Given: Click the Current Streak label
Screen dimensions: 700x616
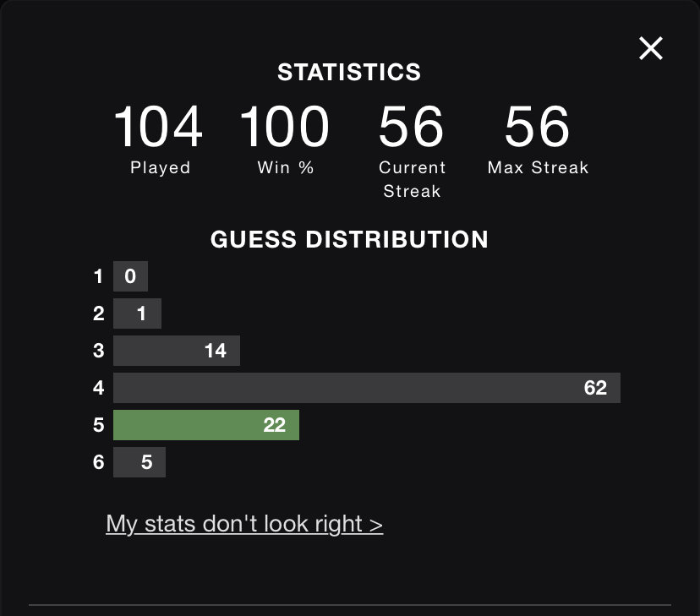Looking at the screenshot, I should [412, 179].
